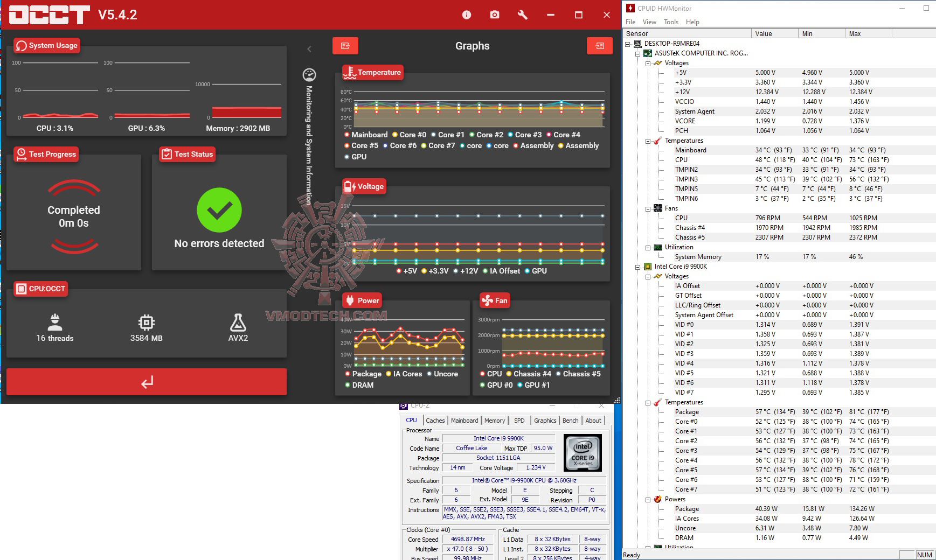Open the monitoring gauge icon
936x560 pixels.
tap(309, 74)
